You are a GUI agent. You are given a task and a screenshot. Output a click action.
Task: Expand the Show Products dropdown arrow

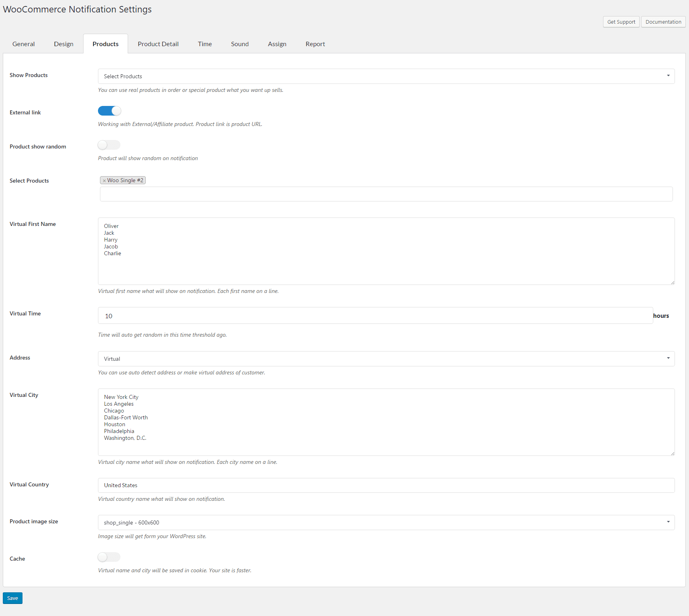click(668, 75)
